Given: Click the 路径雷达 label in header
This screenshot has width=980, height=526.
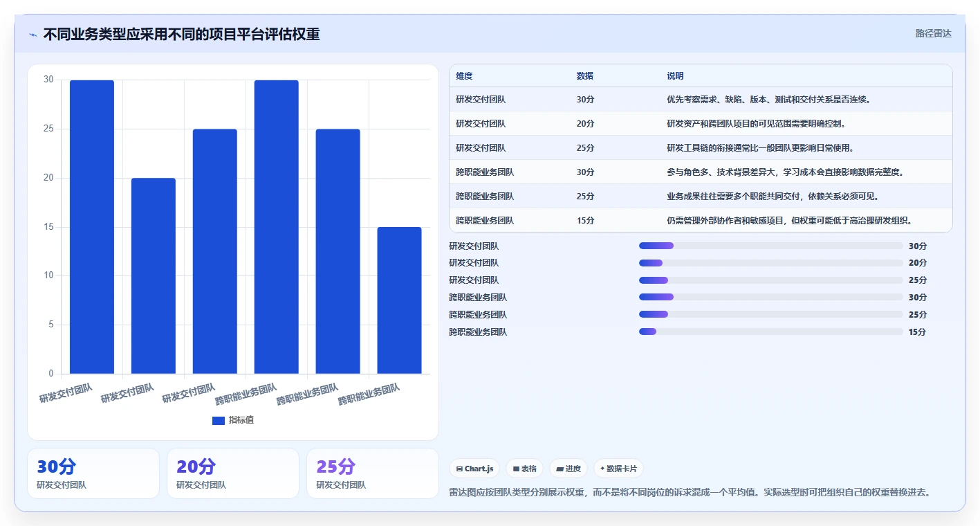Looking at the screenshot, I should click(x=933, y=33).
